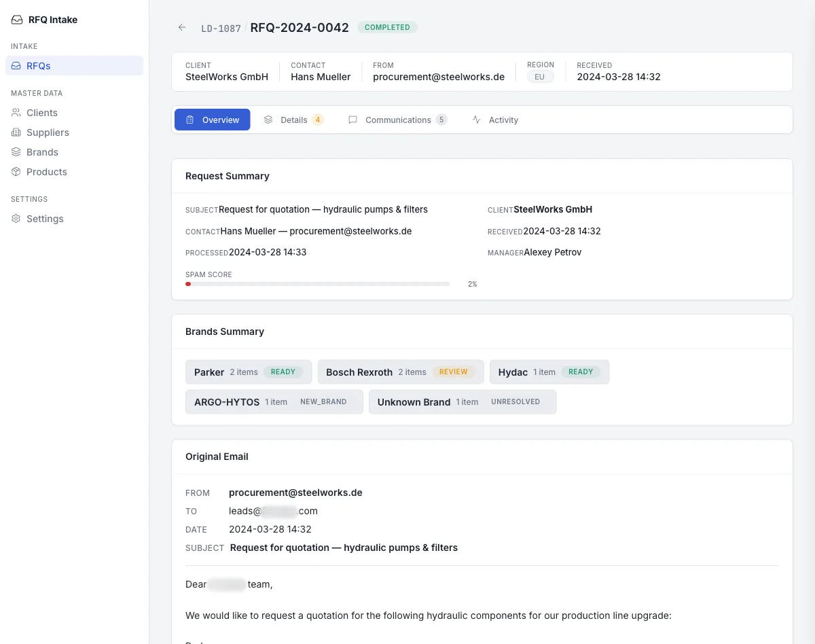Click the RFQ-2024-0042 page title

[x=300, y=28]
